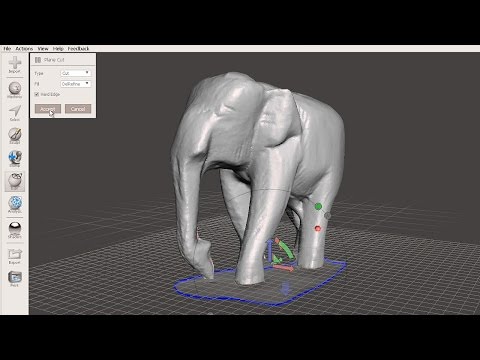Open the Analysis tool
This screenshot has height=360, width=480.
click(15, 204)
